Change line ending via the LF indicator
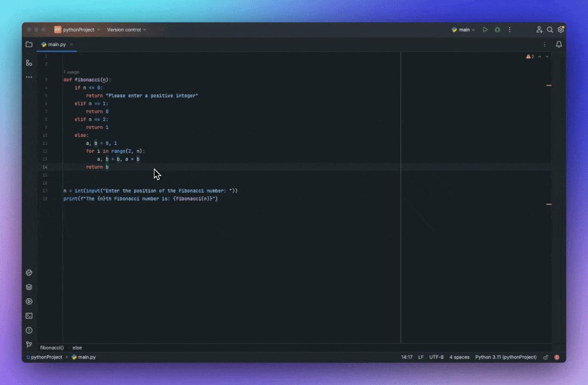588x385 pixels. 421,357
